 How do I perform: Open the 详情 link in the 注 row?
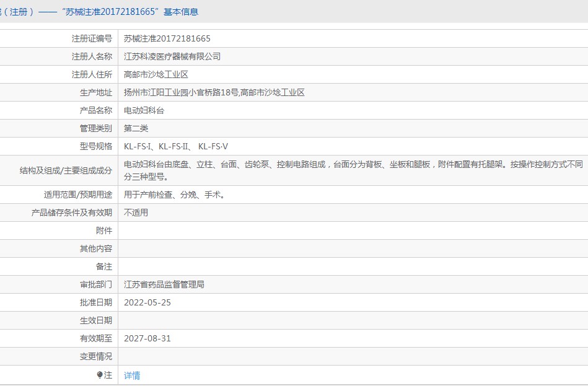132,375
